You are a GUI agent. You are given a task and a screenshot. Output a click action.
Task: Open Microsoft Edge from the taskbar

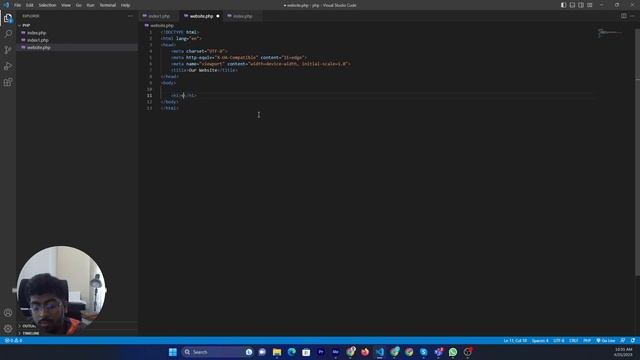[x=291, y=352]
